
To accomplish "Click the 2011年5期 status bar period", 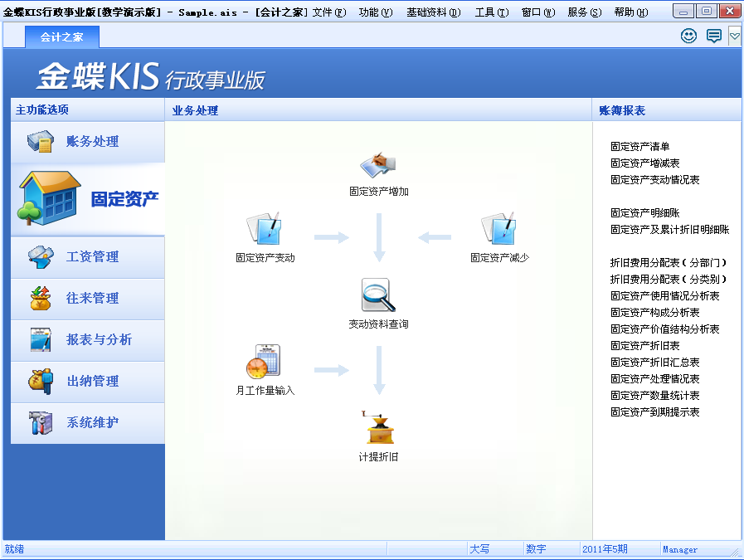I will click(x=605, y=549).
